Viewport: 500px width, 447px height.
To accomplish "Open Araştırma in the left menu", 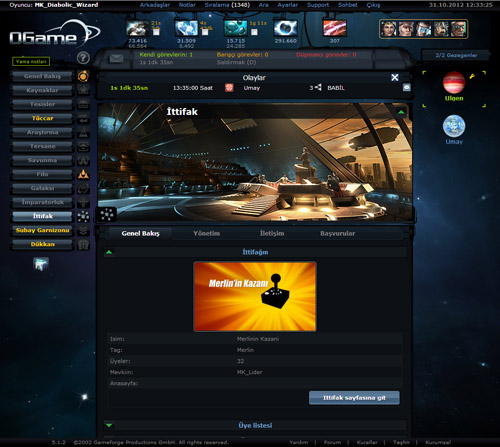I will 42,132.
